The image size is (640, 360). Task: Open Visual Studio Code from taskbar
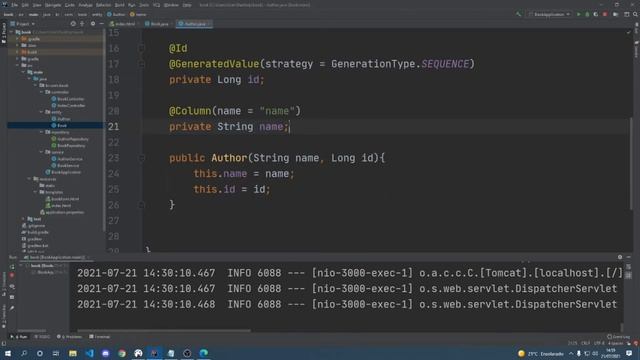click(x=89, y=353)
